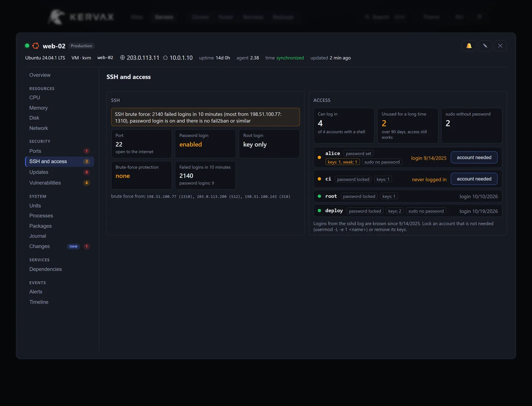
Task: Click alice's 'keys: 1, weak: 1' tag
Action: point(342,162)
